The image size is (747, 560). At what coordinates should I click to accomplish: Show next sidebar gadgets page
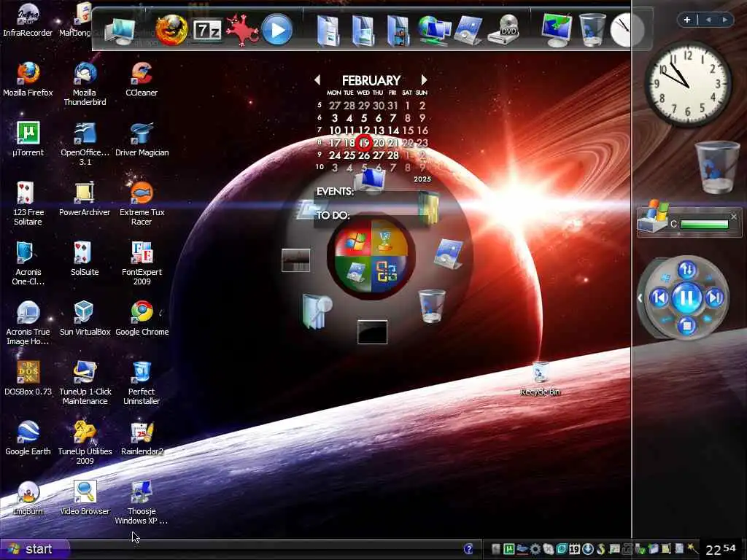(724, 20)
